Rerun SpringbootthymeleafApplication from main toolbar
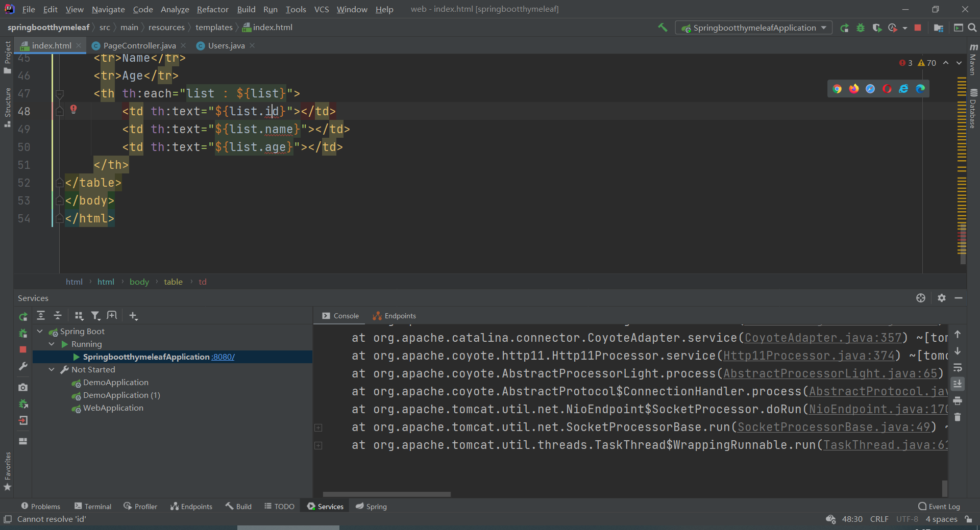Screen dimensions: 980x530 pyautogui.click(x=845, y=28)
